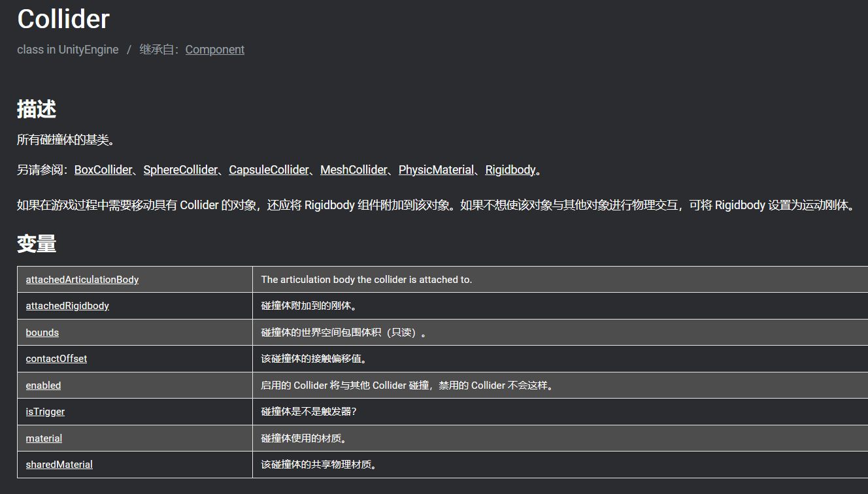Click the Collider page title
Image resolution: width=868 pixels, height=494 pixels.
pos(63,19)
